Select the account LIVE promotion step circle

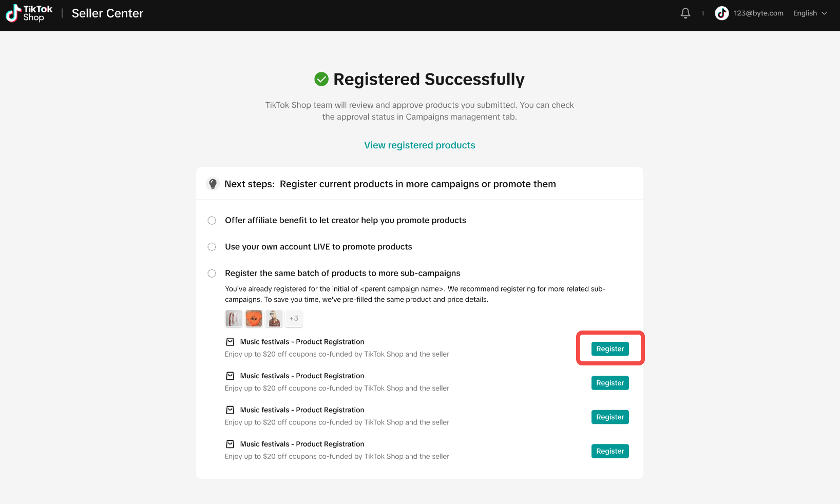[x=212, y=247]
